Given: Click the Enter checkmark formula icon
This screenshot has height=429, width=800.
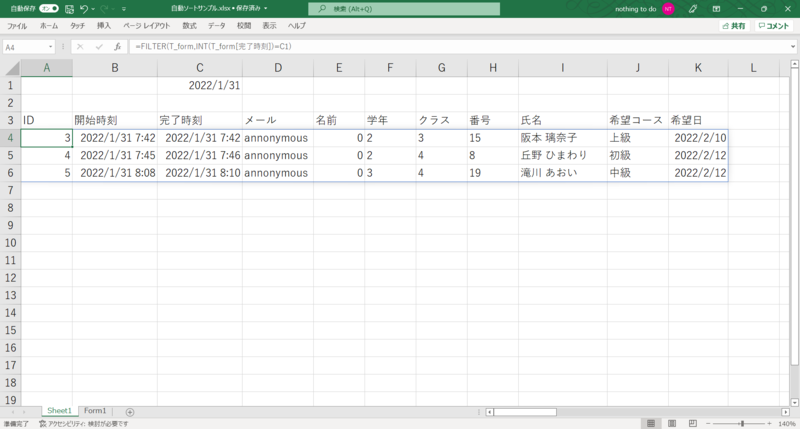Looking at the screenshot, I should point(99,47).
